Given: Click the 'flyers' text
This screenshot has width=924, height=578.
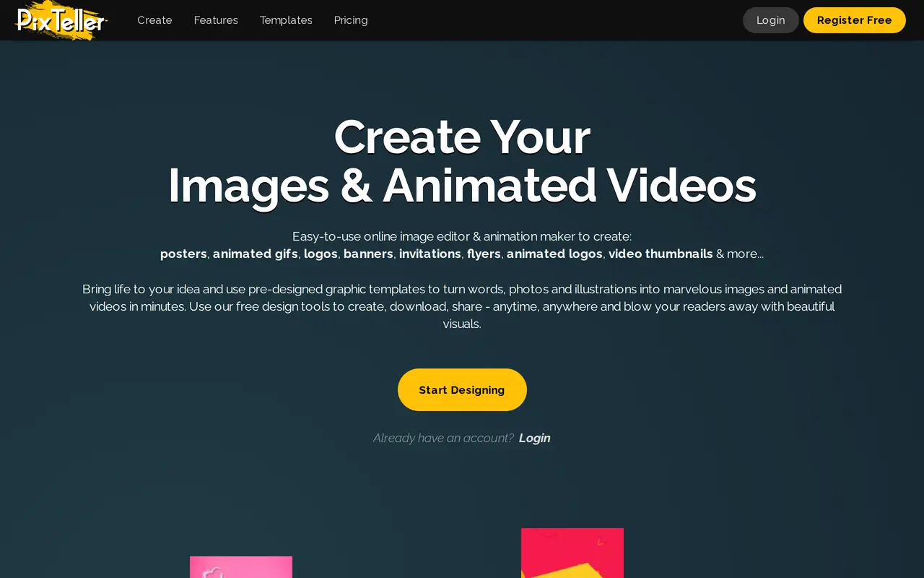Looking at the screenshot, I should [x=484, y=254].
